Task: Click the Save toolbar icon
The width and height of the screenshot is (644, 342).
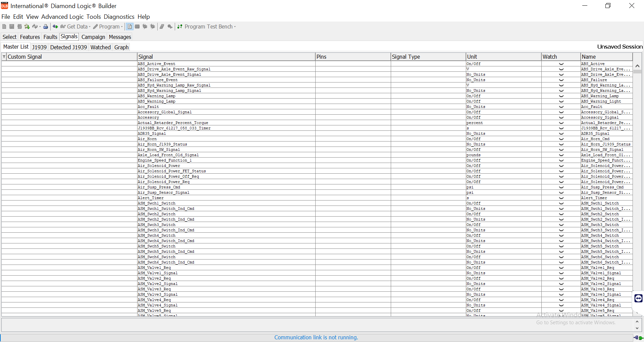Action: pyautogui.click(x=12, y=26)
